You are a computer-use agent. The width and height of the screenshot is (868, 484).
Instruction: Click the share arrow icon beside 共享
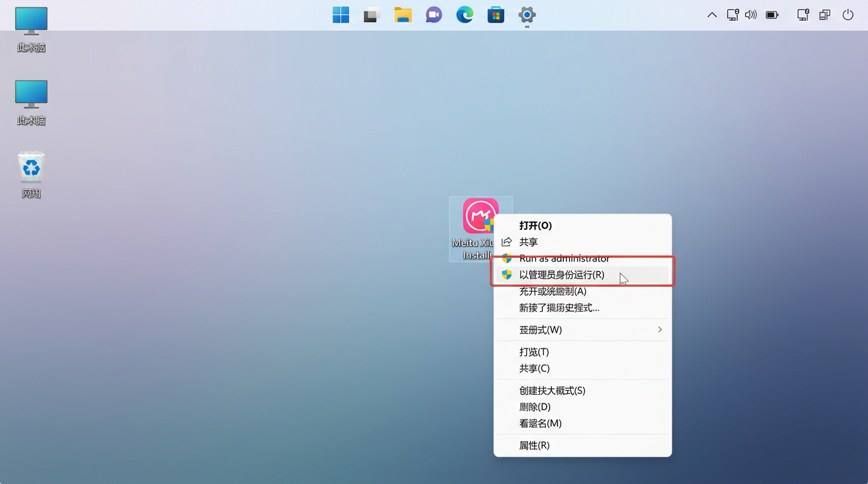(507, 242)
